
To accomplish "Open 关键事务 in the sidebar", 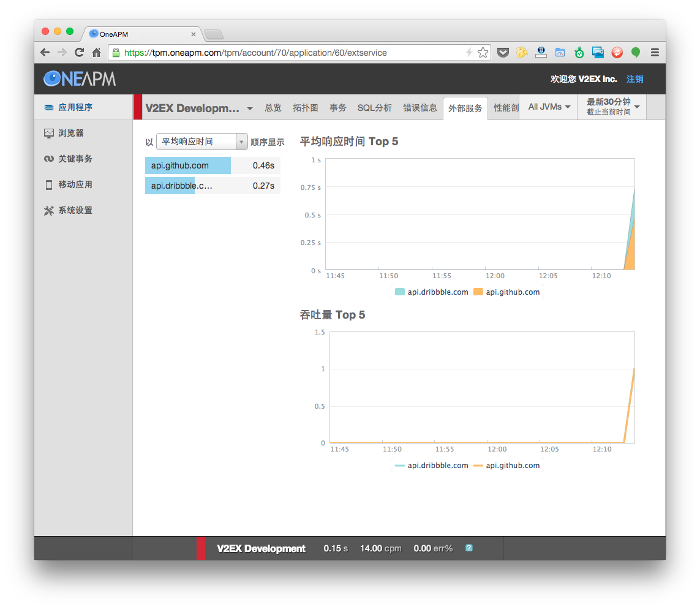I will [75, 159].
